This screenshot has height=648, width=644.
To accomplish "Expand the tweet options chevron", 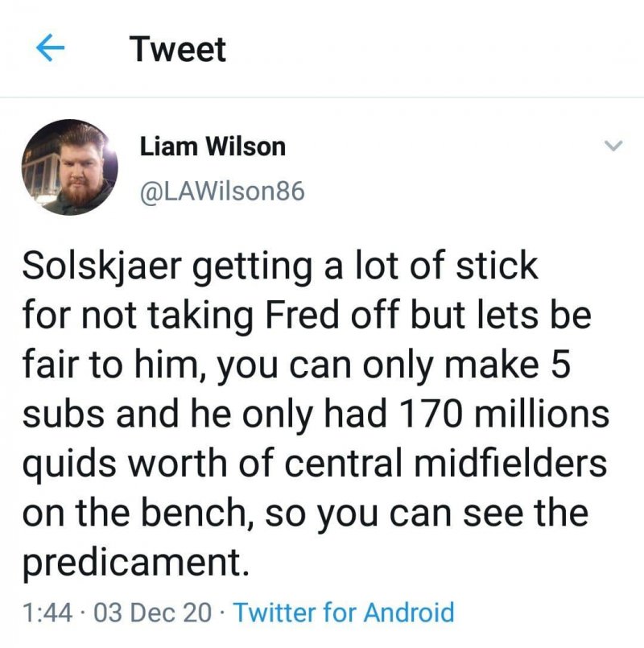I will pyautogui.click(x=613, y=146).
